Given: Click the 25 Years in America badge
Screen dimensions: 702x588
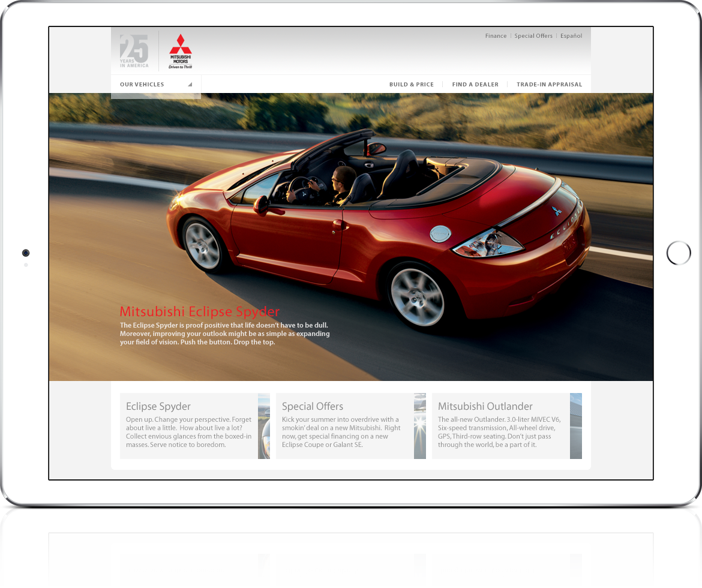Looking at the screenshot, I should tap(134, 51).
